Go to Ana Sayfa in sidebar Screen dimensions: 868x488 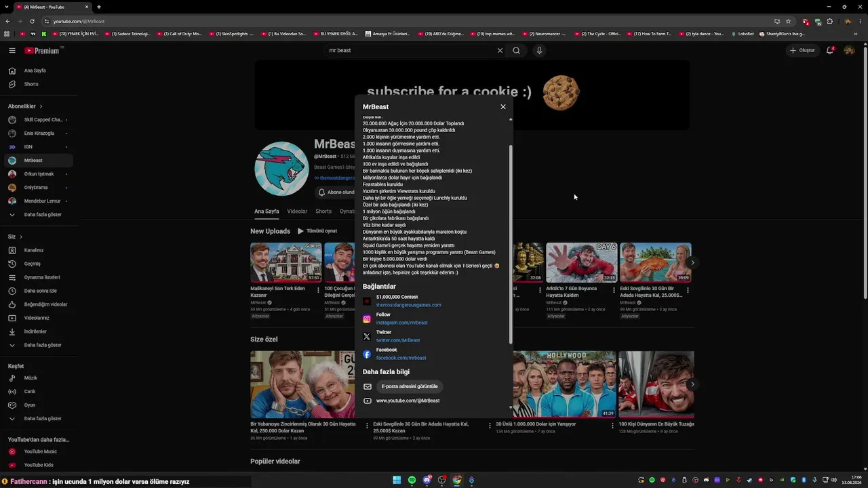click(x=37, y=70)
